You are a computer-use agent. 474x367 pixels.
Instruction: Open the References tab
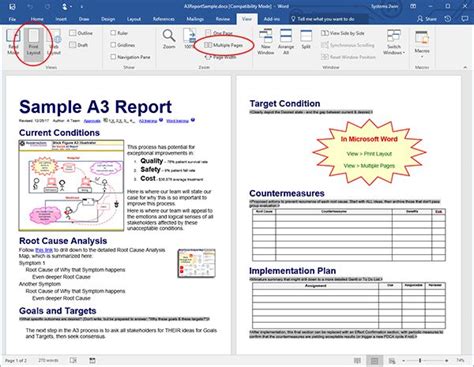[164, 19]
